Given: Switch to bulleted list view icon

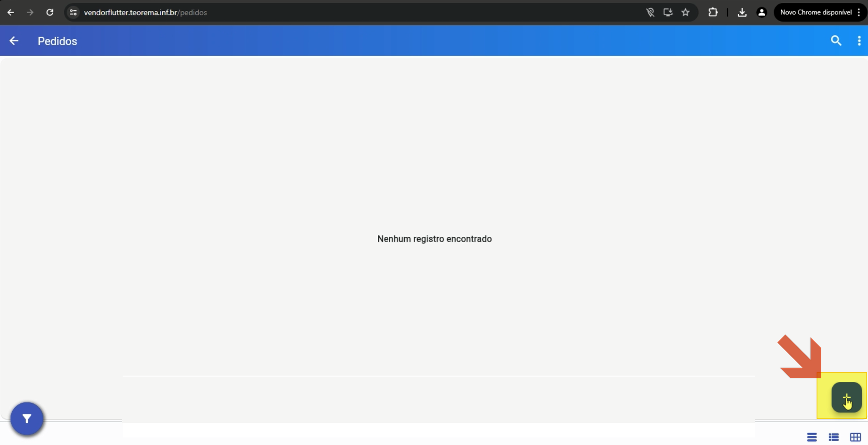Looking at the screenshot, I should click(834, 437).
